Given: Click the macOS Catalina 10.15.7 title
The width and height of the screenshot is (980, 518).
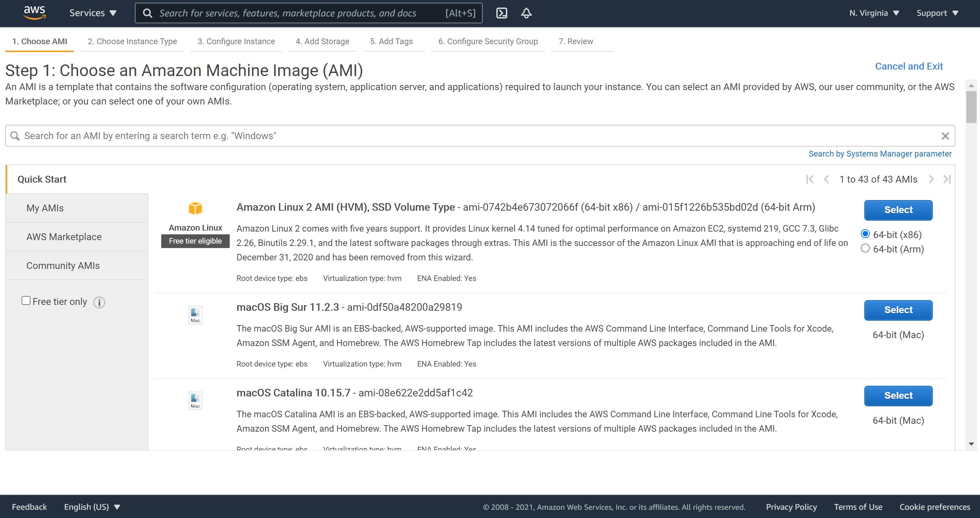Looking at the screenshot, I should coord(293,393).
